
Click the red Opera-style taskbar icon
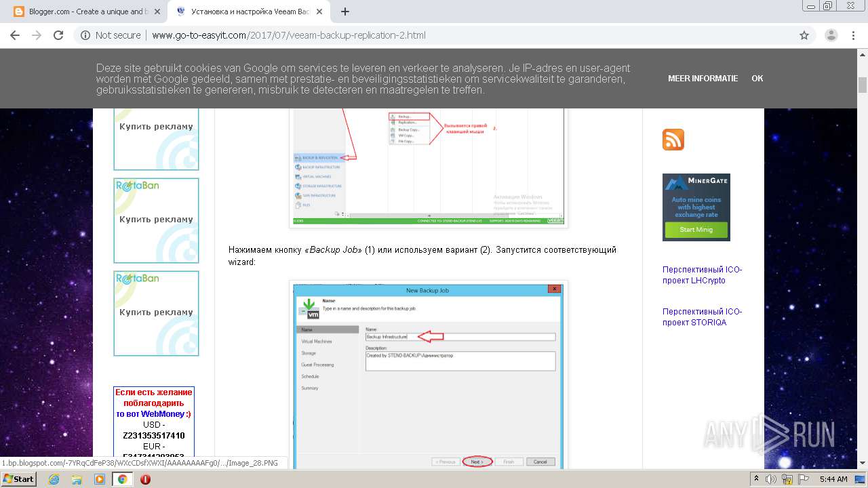(145, 479)
